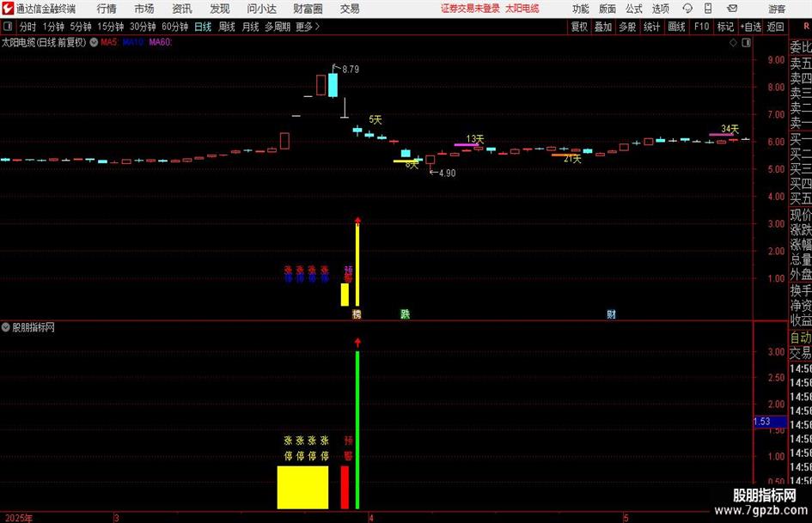This screenshot has width=812, height=523.
Task: Add stock via +自选 button
Action: coord(750,27)
